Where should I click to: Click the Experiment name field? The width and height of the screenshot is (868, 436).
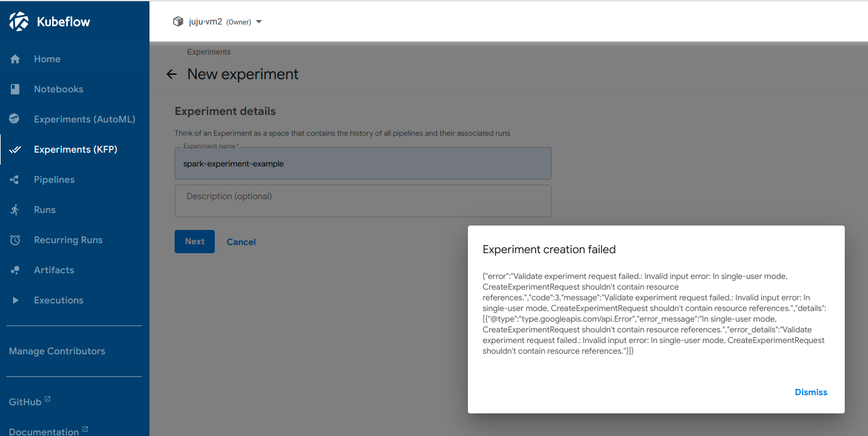[362, 163]
